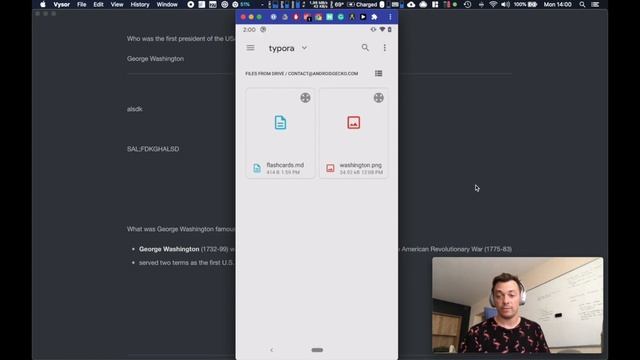Click the webcam video overlay
640x360 pixels.
[518, 305]
